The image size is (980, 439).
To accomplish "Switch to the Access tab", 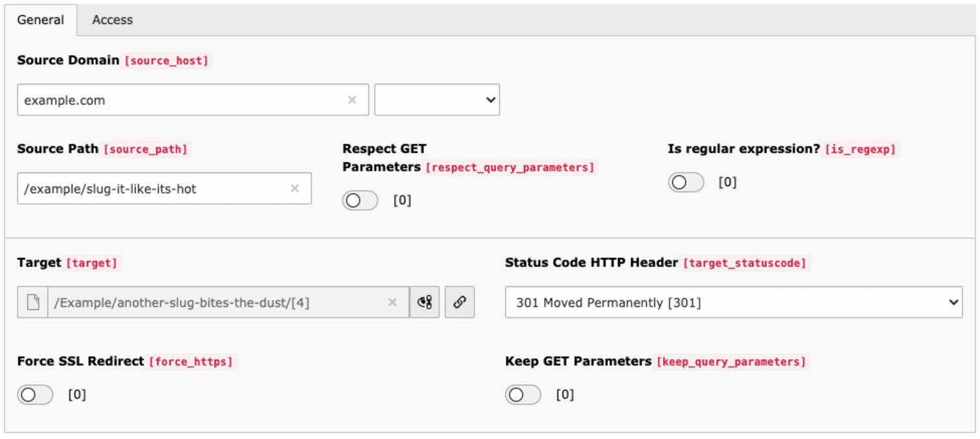I will [x=111, y=20].
